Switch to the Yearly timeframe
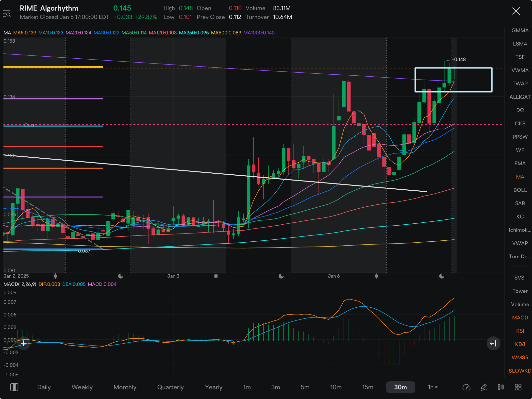 click(x=214, y=387)
